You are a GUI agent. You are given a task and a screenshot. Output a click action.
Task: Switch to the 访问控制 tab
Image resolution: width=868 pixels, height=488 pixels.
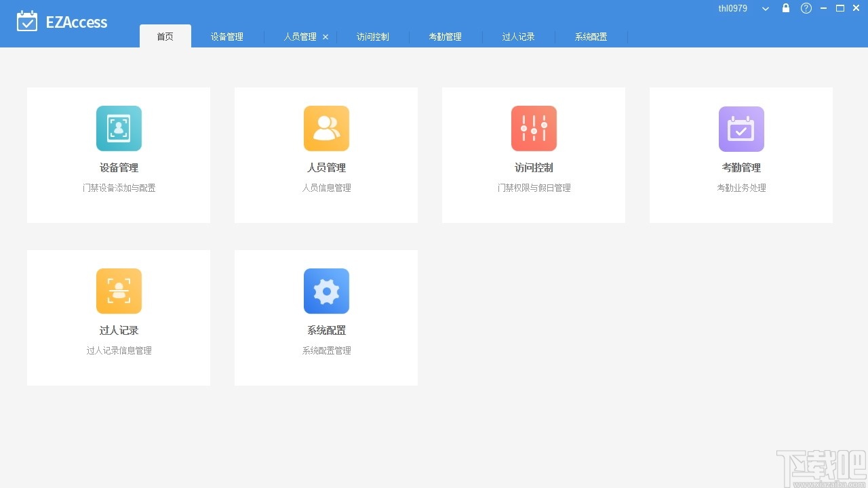click(372, 37)
